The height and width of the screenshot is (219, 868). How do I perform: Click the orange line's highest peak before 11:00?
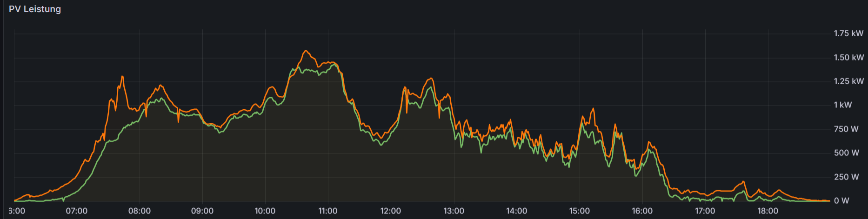click(x=306, y=51)
